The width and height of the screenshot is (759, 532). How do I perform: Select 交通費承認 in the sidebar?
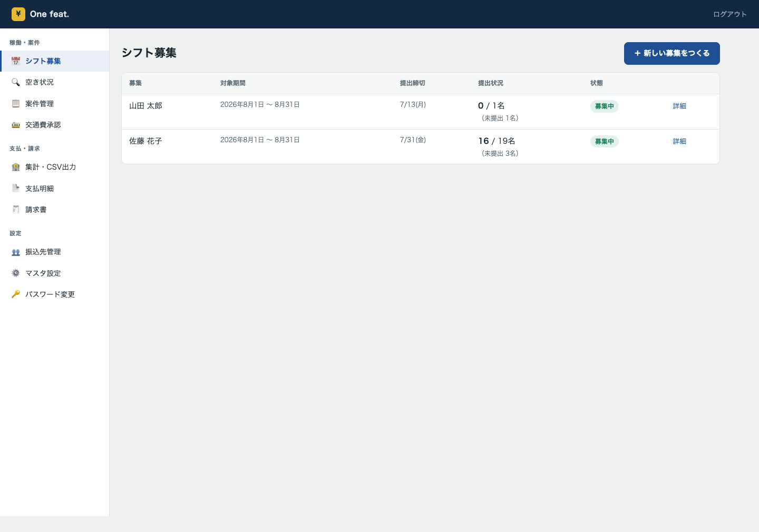tap(55, 125)
